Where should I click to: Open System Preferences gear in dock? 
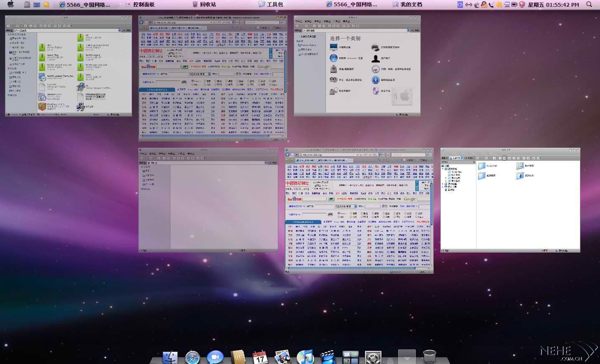[x=373, y=358]
